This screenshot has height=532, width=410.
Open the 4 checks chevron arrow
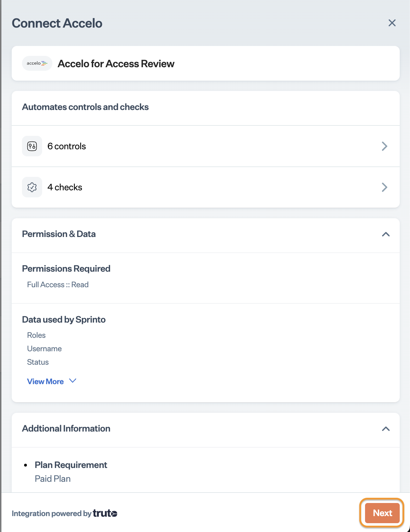tap(385, 187)
